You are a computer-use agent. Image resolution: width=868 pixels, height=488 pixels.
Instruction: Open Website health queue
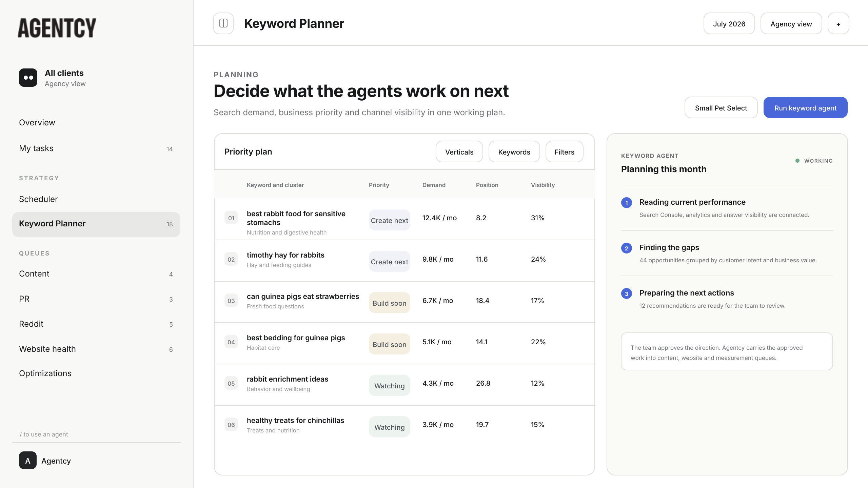pos(96,349)
